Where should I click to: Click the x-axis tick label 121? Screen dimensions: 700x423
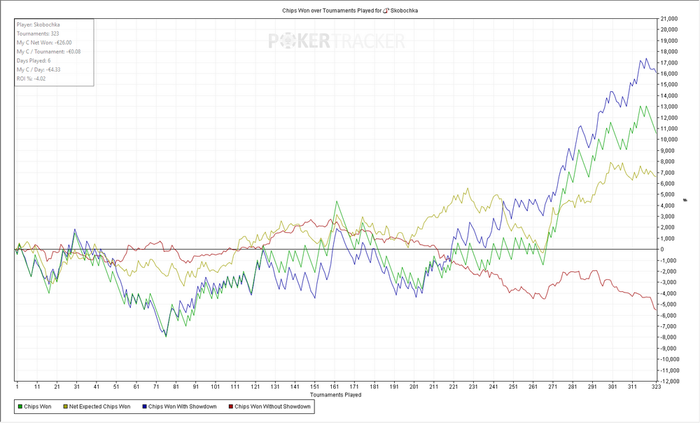(255, 387)
